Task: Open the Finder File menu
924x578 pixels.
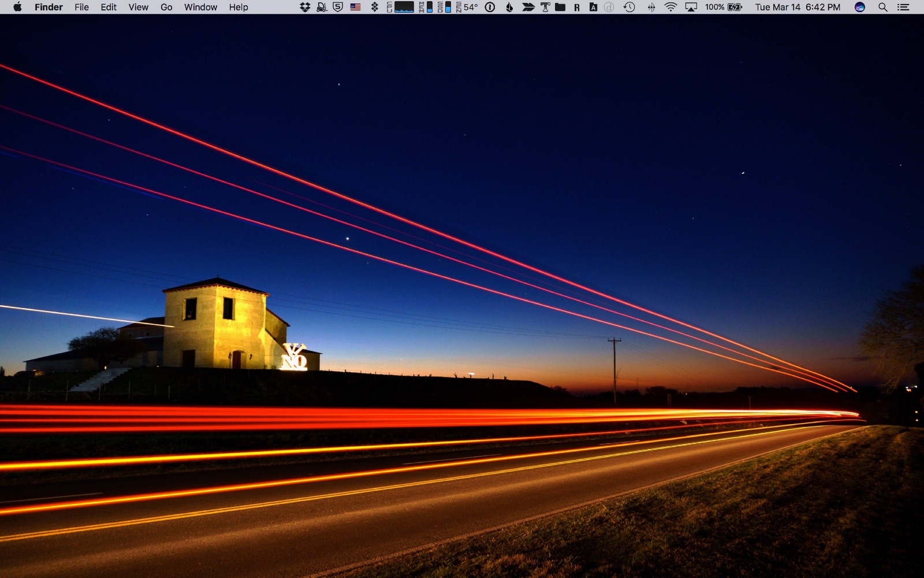Action: click(x=81, y=8)
